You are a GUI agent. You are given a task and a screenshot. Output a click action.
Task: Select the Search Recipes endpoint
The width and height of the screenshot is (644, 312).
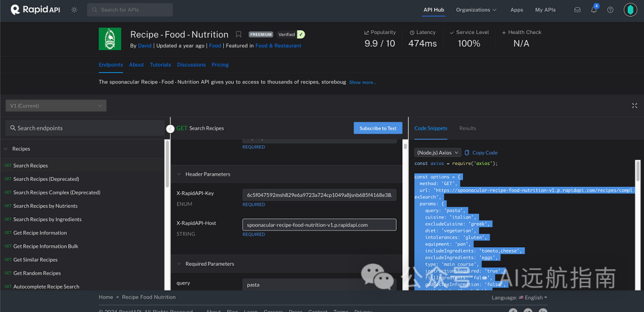click(30, 166)
